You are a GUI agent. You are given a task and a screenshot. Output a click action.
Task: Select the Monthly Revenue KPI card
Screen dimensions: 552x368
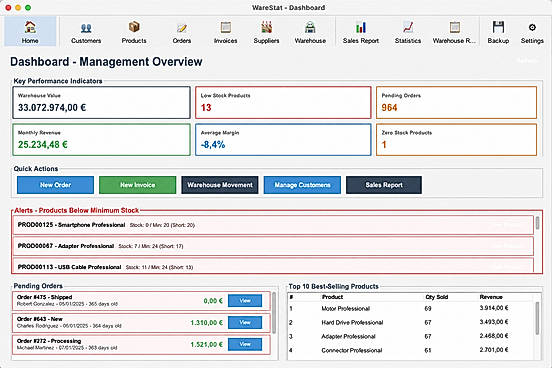click(x=101, y=139)
